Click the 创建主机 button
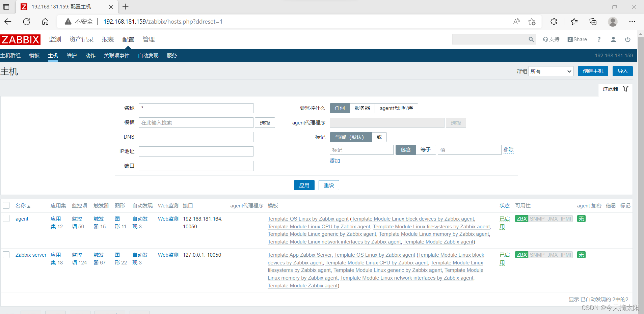This screenshot has height=314, width=644. point(593,71)
